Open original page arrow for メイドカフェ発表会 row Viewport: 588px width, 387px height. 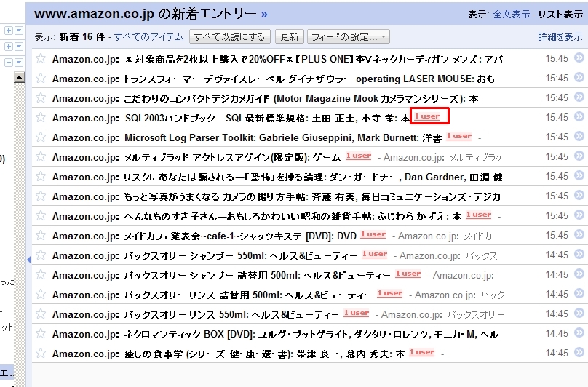[x=579, y=234]
